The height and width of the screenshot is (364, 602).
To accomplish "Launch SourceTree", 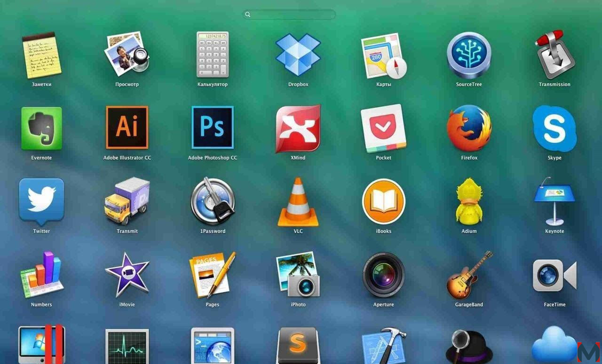I will point(469,55).
